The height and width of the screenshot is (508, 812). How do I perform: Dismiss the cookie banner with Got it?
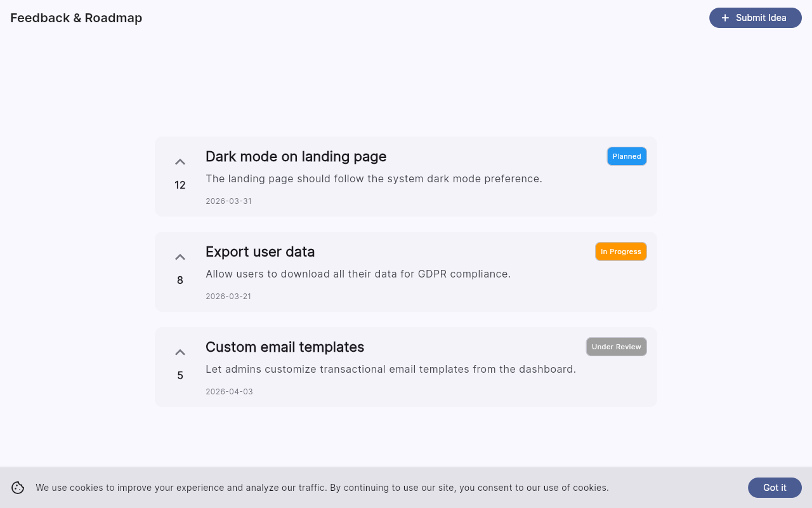click(x=775, y=487)
